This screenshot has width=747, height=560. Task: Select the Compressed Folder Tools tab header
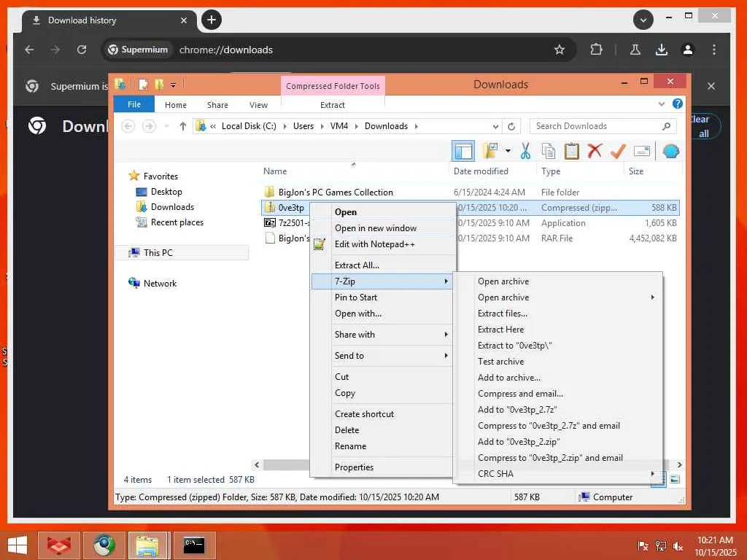tap(333, 86)
